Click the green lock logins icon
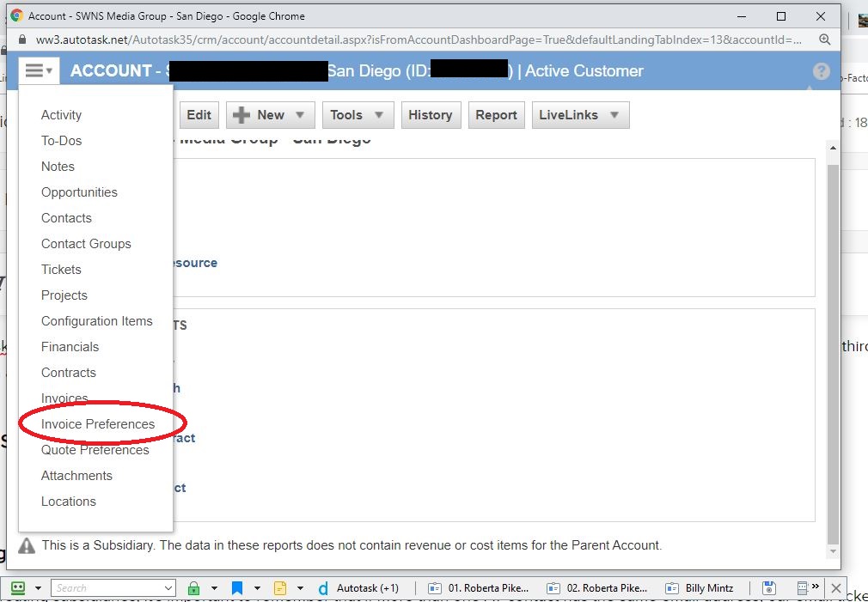 click(x=193, y=587)
